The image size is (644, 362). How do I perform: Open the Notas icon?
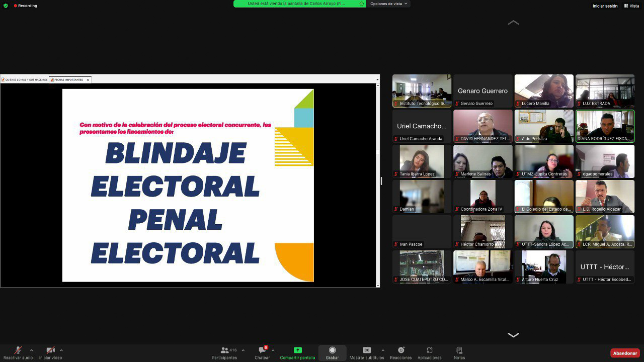click(459, 350)
